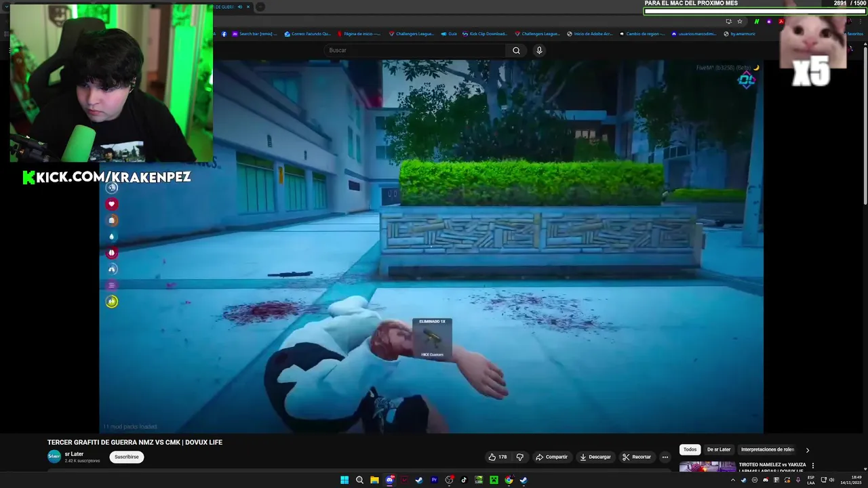Open Correo: Facundo bookmark
Viewport: 868px width, 488px height.
[x=308, y=34]
